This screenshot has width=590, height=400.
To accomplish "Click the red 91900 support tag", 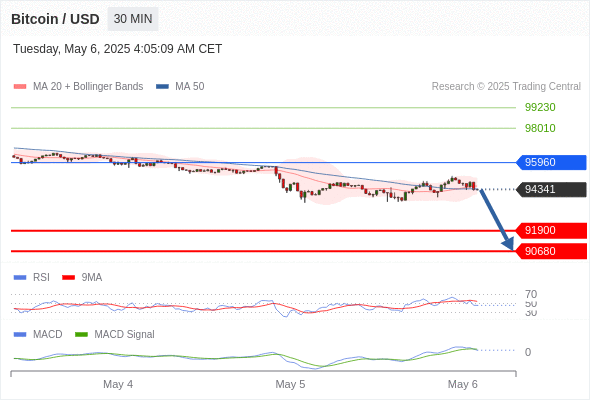I will click(x=551, y=230).
